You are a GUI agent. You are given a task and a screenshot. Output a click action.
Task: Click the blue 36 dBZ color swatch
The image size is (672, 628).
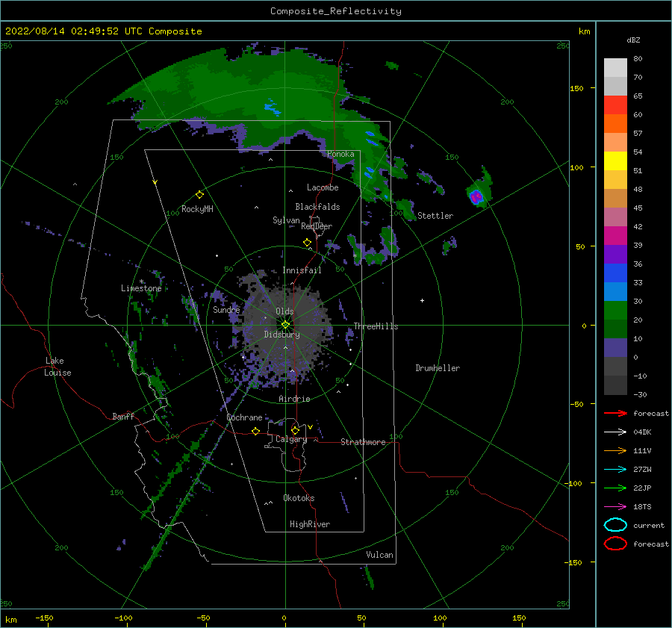[x=615, y=273]
